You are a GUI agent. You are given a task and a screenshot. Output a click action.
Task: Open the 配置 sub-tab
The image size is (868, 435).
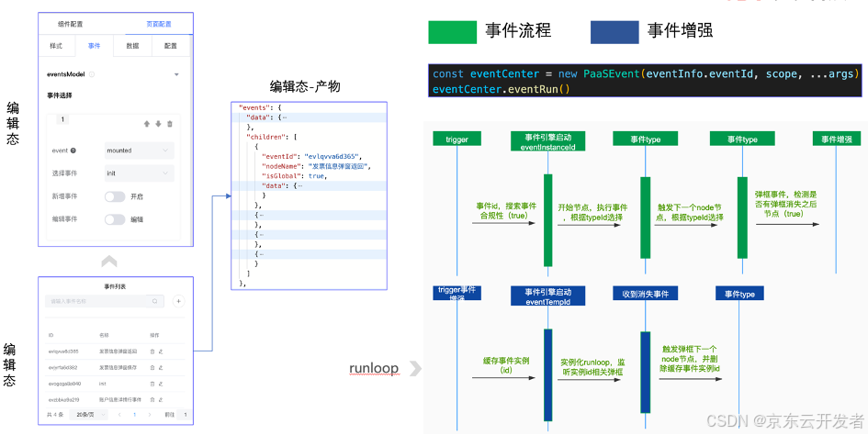point(171,46)
